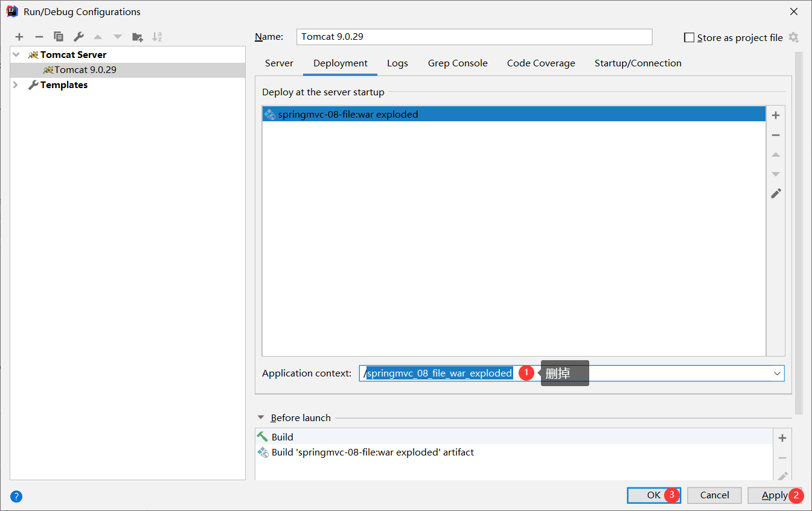Edit selected Before launch task pencil
The image size is (812, 511).
click(782, 476)
